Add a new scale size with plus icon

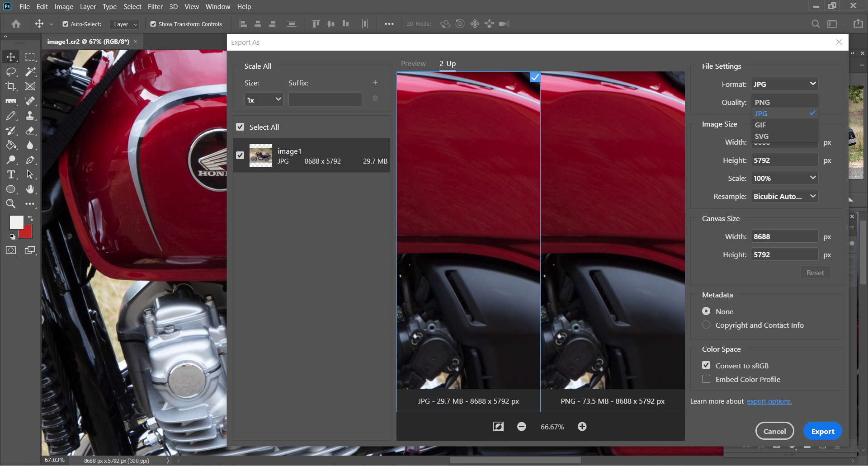pyautogui.click(x=375, y=83)
